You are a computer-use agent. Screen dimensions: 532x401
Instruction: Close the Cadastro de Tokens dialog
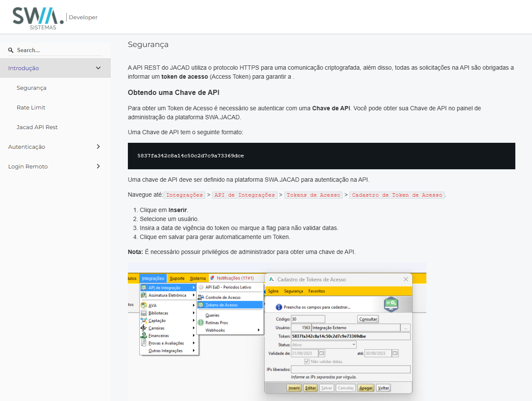(406, 279)
